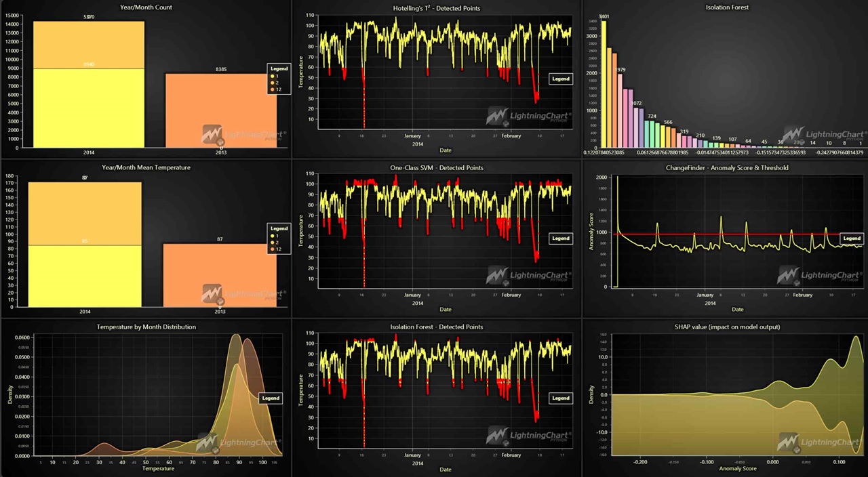Click LightningChart logo in Year/Month Count chart

[244, 135]
